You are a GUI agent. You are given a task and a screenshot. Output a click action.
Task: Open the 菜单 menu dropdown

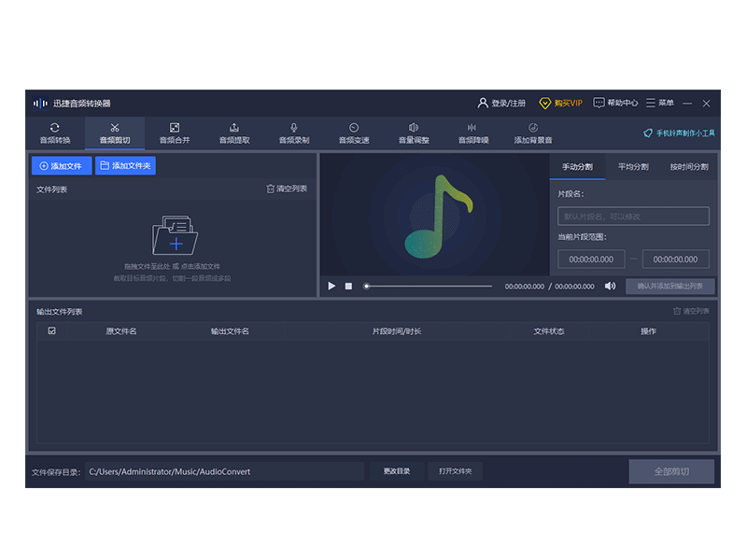(660, 103)
